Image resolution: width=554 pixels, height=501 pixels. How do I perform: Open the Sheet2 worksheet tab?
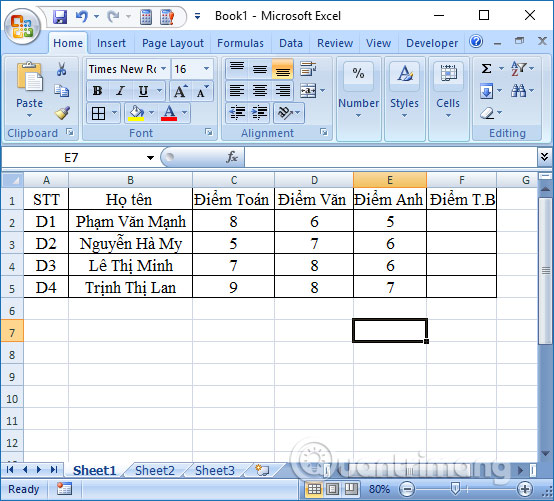point(155,470)
